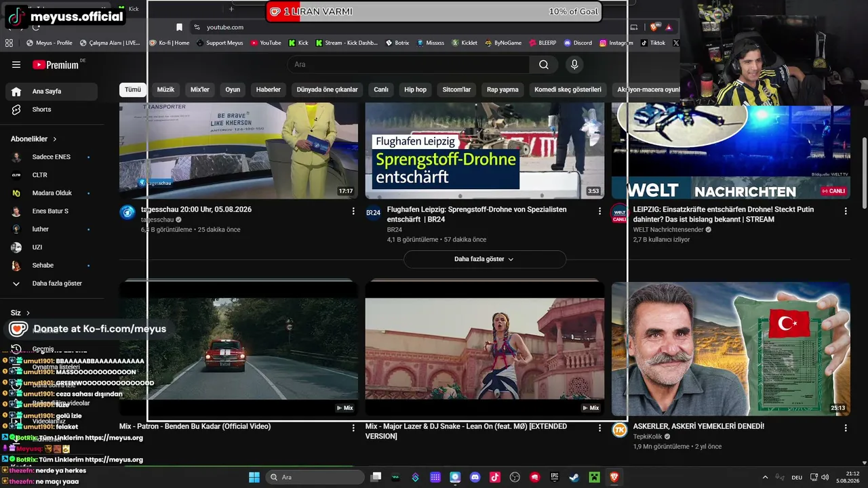Open Epic Games Launcher from the taskbar
Image resolution: width=868 pixels, height=488 pixels.
click(x=555, y=477)
